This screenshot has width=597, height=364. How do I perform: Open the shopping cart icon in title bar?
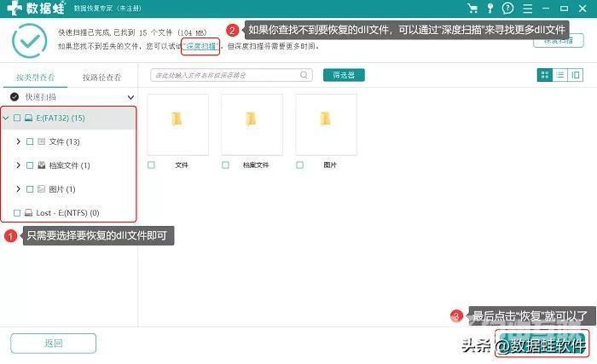click(472, 8)
